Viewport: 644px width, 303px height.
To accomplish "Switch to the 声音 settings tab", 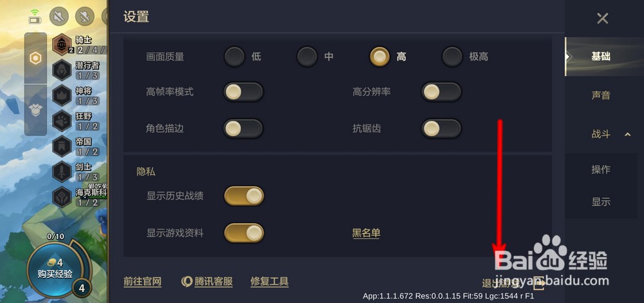I will click(601, 95).
